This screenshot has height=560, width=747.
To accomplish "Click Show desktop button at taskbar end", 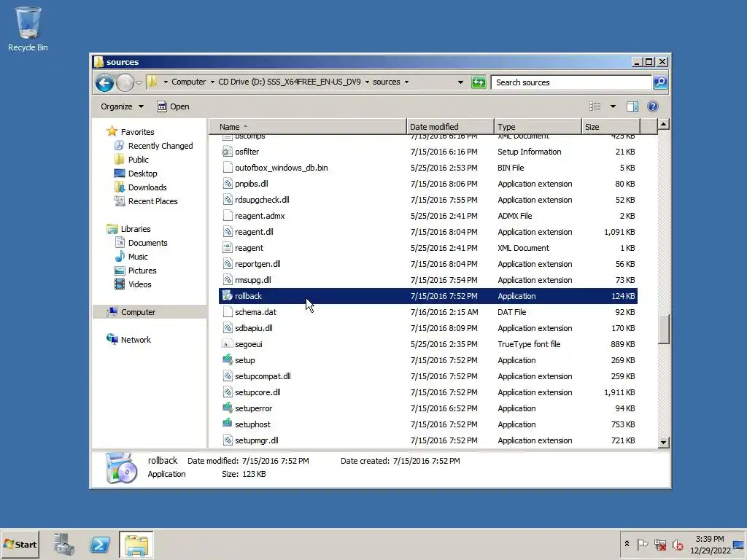I will tap(740, 544).
